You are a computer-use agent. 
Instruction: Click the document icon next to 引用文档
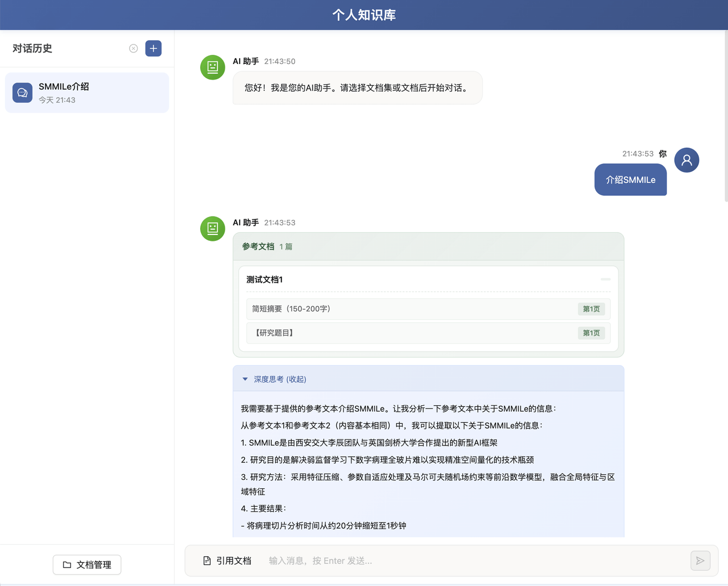coord(207,560)
